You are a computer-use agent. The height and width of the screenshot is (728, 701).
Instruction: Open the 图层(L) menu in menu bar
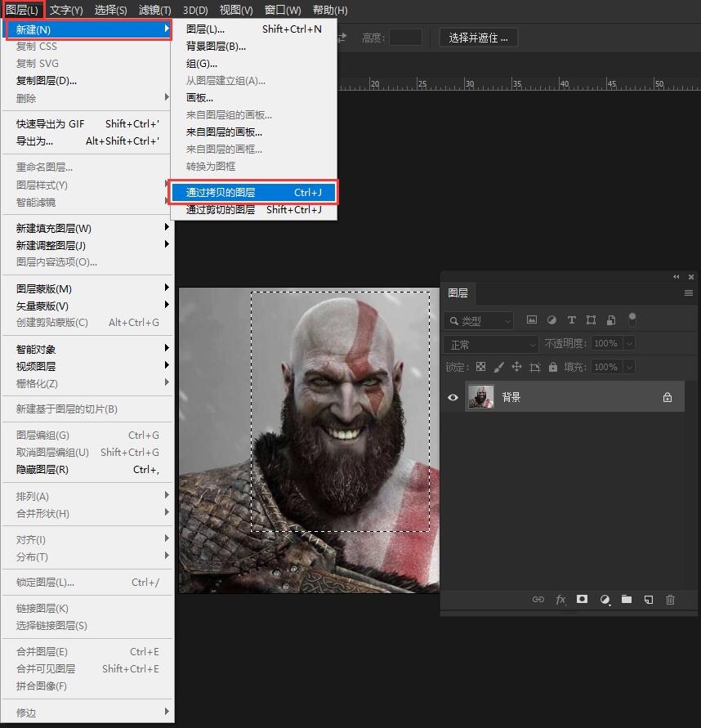pyautogui.click(x=22, y=10)
